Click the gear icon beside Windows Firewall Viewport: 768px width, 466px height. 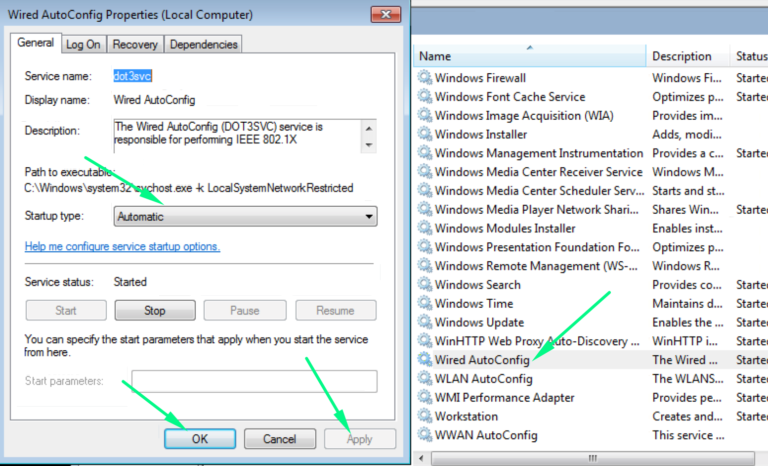tap(425, 78)
